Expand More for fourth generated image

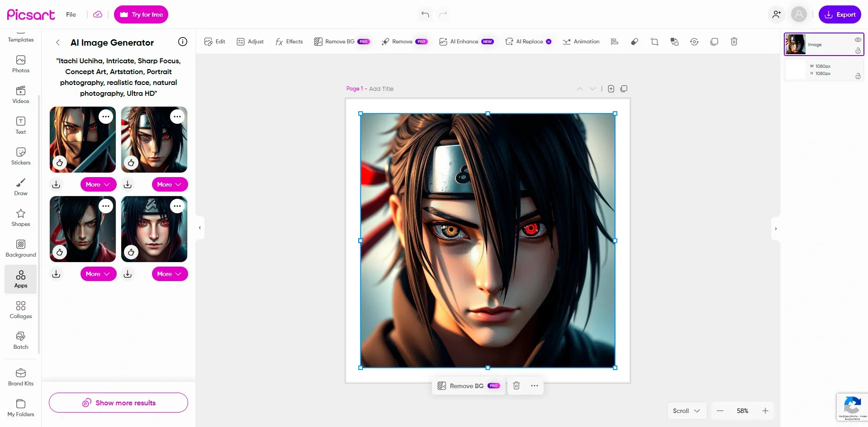click(170, 274)
